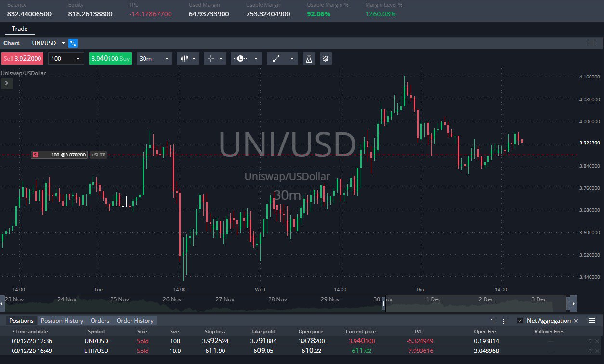Click UNI/USD take profit value 3.791884
Image resolution: width=604 pixels, height=364 pixels.
263,341
